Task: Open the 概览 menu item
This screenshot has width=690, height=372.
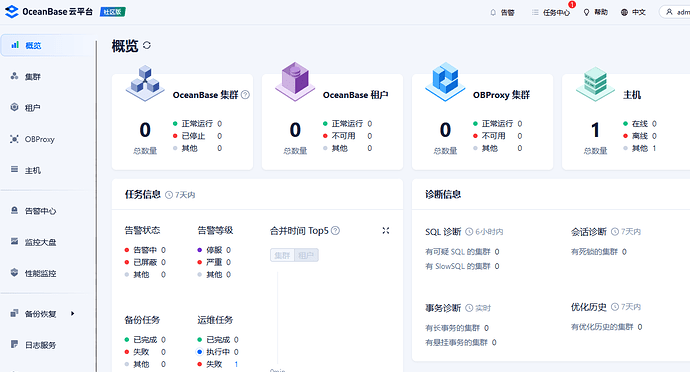Action: [47, 45]
